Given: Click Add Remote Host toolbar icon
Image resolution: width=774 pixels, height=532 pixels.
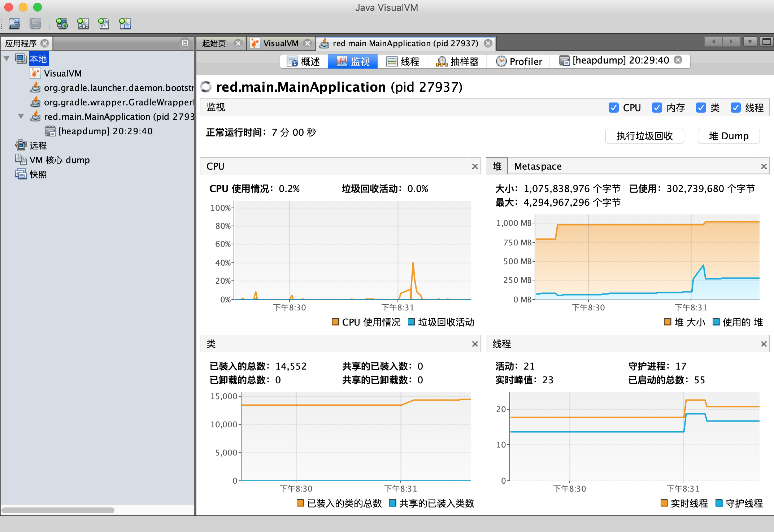Looking at the screenshot, I should click(x=62, y=24).
